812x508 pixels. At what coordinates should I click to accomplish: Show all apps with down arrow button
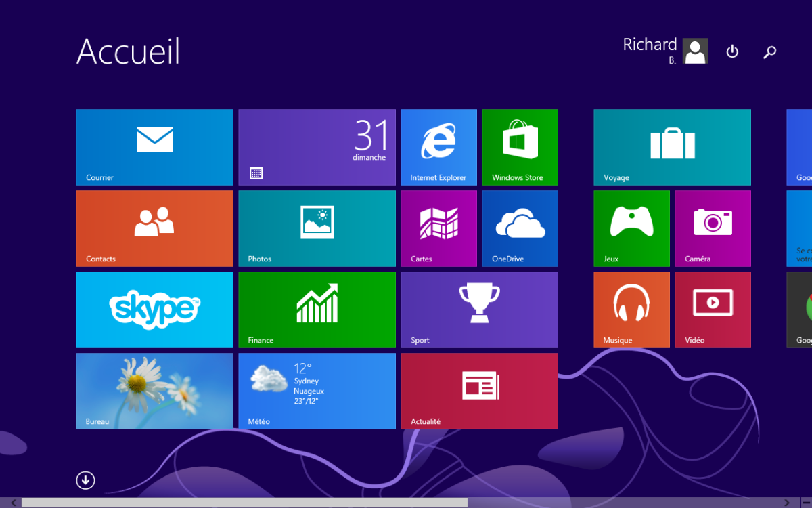(85, 480)
